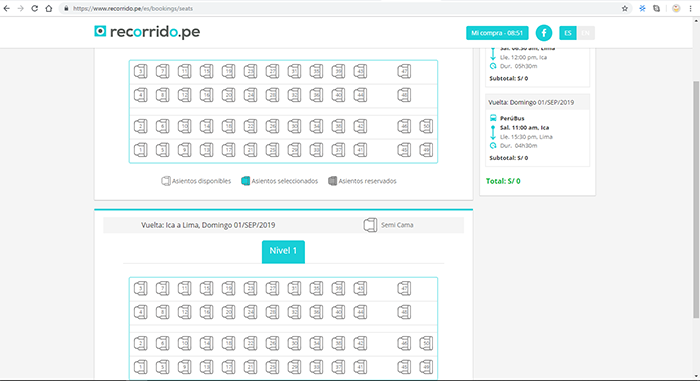Pick seat 43 in the Vuelta seat map

tap(360, 289)
